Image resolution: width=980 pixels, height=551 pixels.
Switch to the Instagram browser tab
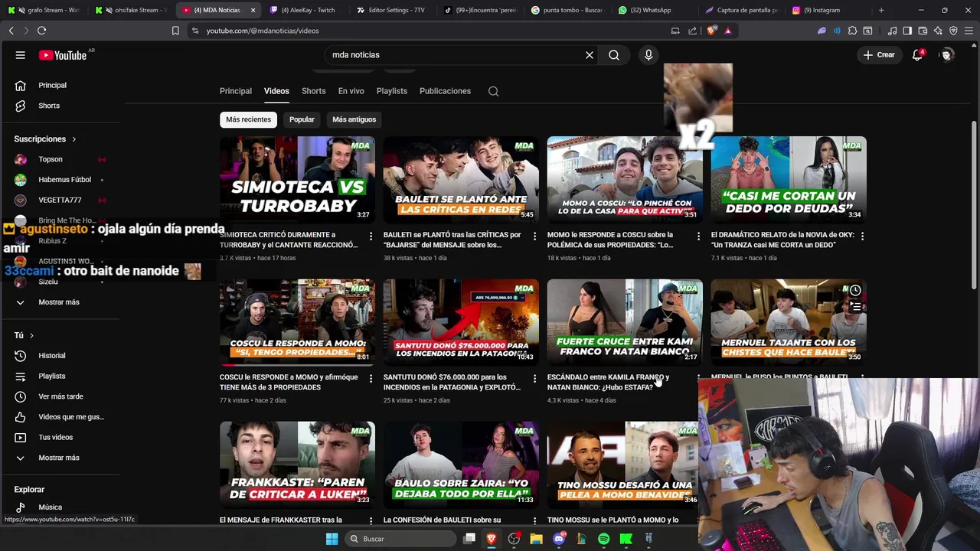coord(828,10)
